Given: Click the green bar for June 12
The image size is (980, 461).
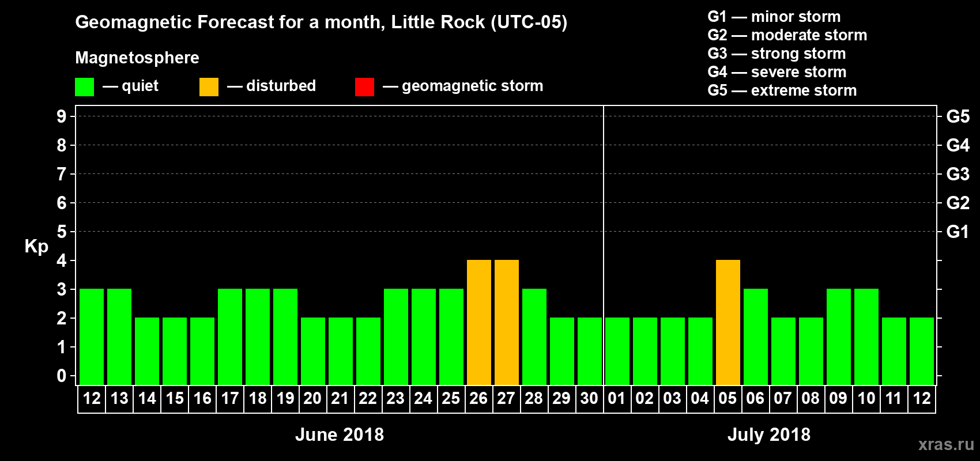Looking at the screenshot, I should point(92,337).
